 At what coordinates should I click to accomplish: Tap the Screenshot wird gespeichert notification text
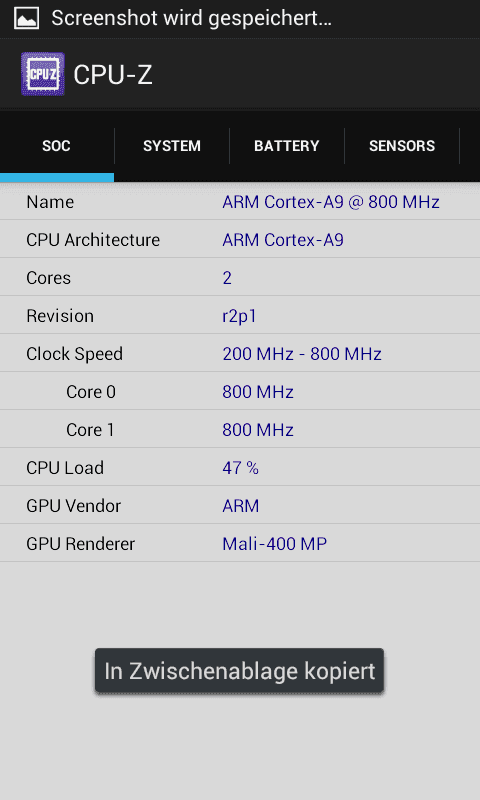[191, 19]
